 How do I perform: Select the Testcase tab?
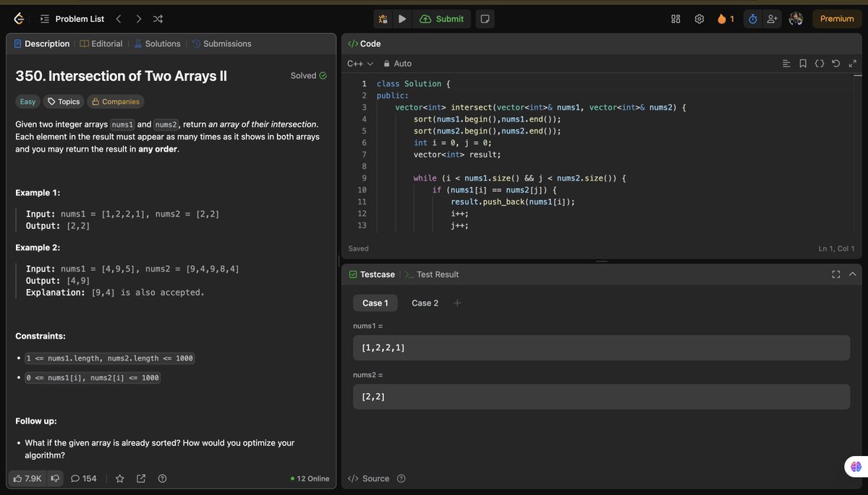372,275
